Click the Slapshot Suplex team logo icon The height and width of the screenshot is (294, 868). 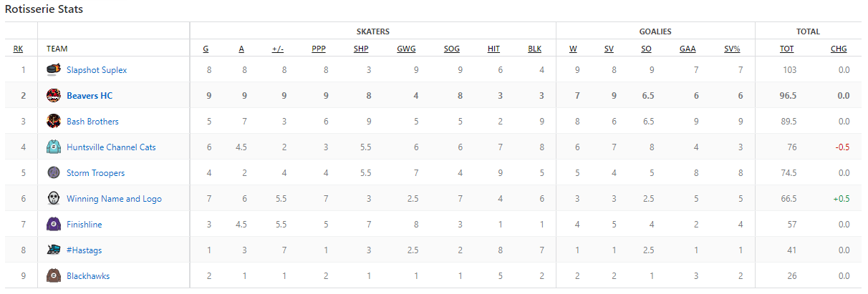click(53, 70)
